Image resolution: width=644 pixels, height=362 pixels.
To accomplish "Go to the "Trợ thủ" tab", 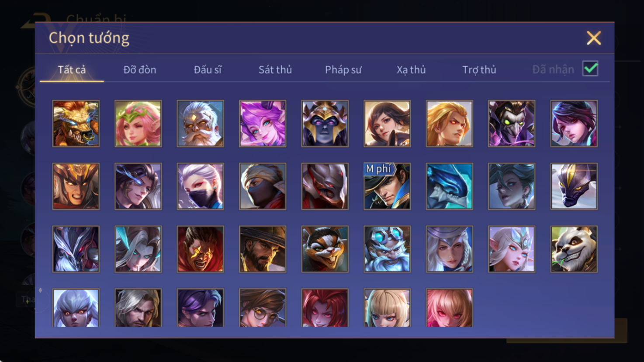I will point(479,70).
